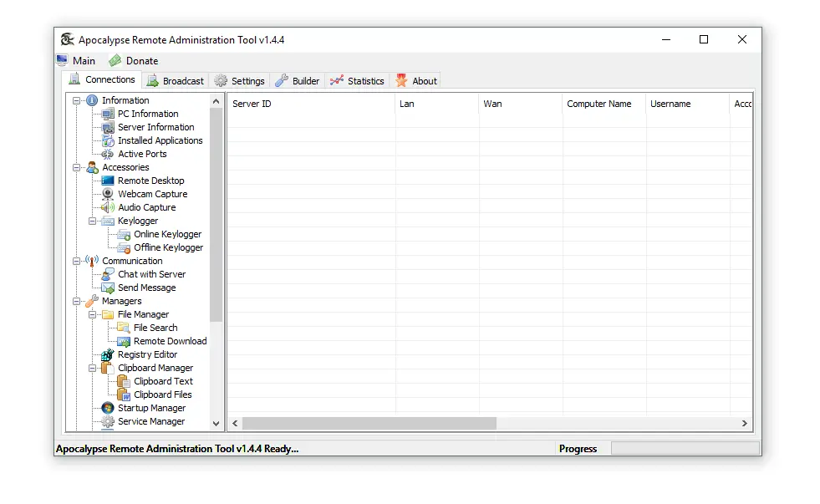Collapse the File Manager tree node
The width and height of the screenshot is (820, 504).
(x=93, y=314)
